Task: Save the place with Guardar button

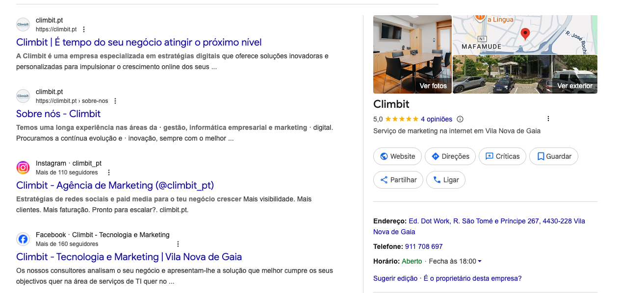Action: [554, 156]
